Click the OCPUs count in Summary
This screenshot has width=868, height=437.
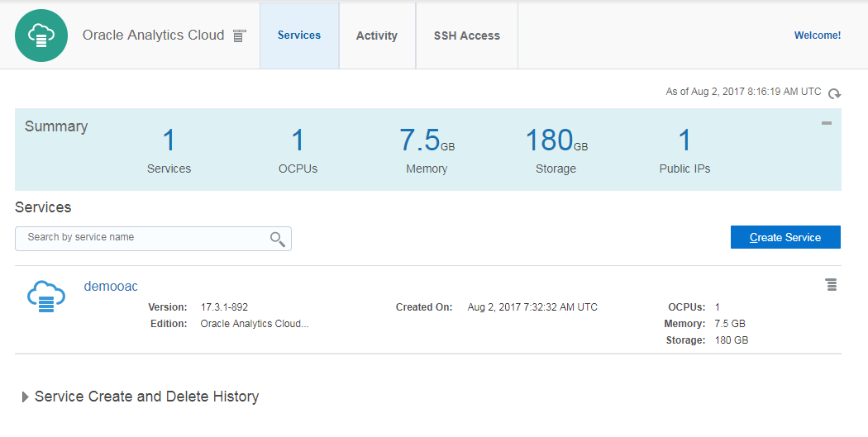tap(298, 140)
